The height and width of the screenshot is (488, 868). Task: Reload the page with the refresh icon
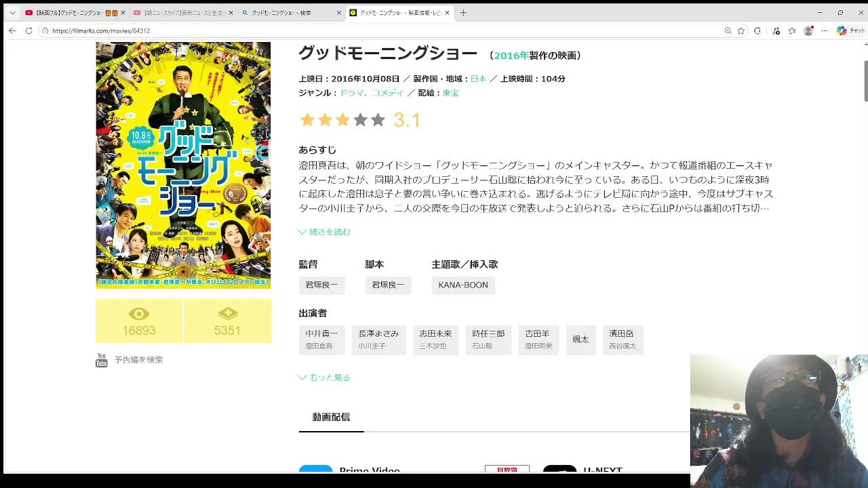28,30
